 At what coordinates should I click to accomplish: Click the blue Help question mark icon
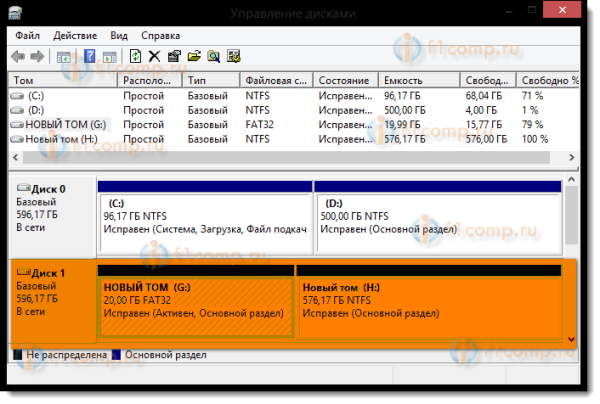(89, 56)
